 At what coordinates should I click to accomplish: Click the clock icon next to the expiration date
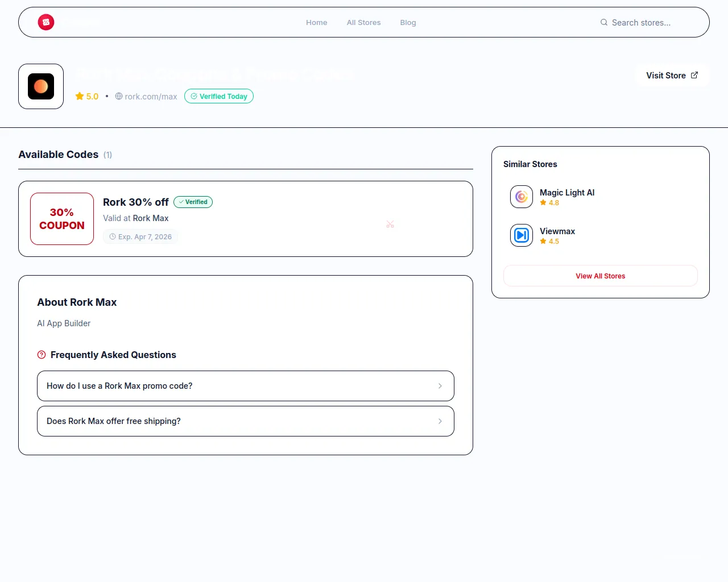coord(113,236)
